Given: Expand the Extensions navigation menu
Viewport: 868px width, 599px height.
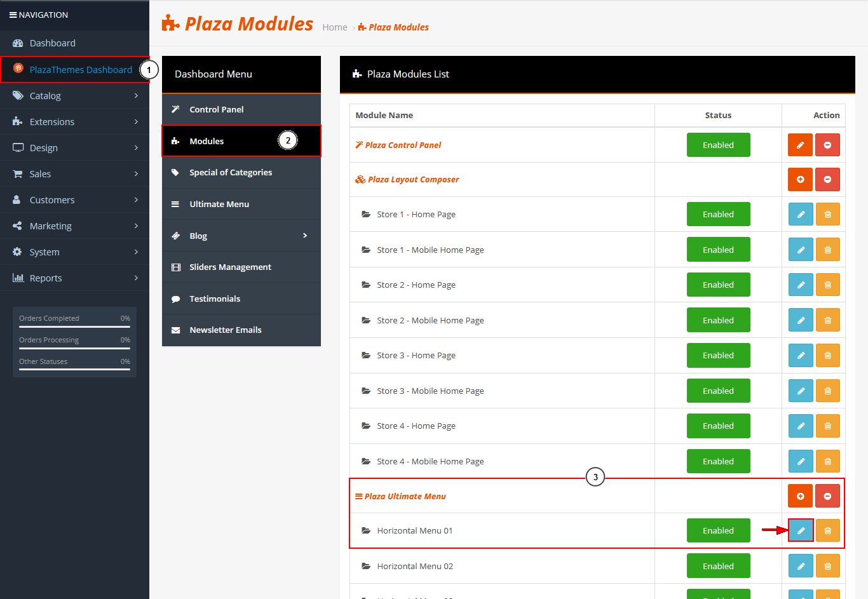Looking at the screenshot, I should (74, 122).
